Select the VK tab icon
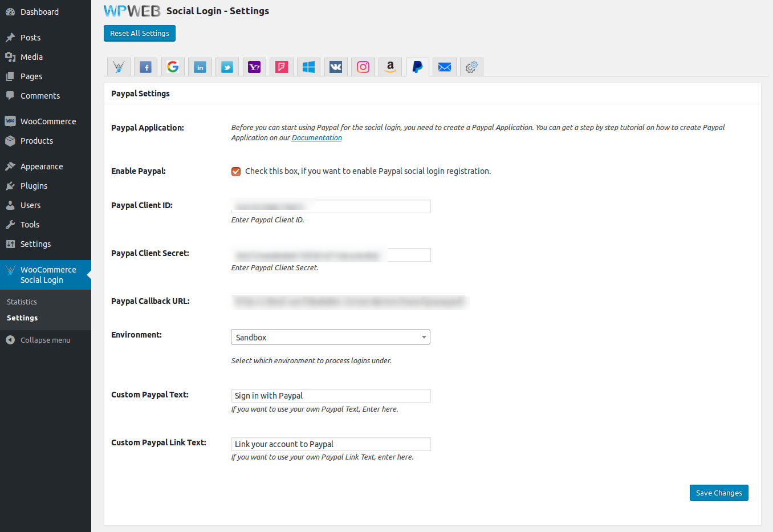Image resolution: width=773 pixels, height=532 pixels. click(336, 67)
